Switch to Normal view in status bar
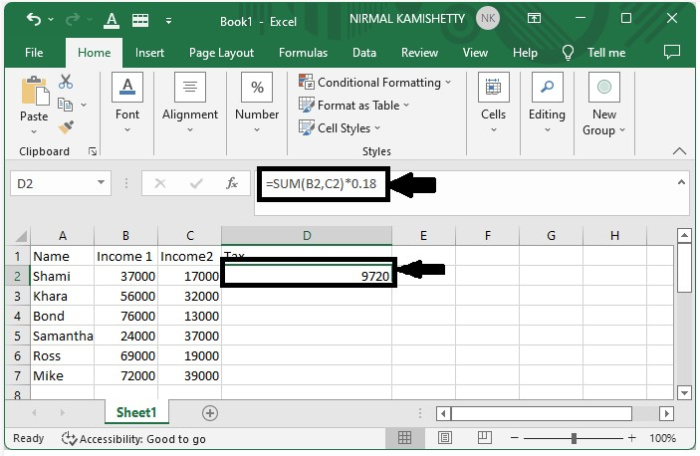Image resolution: width=700 pixels, height=456 pixels. (x=404, y=438)
